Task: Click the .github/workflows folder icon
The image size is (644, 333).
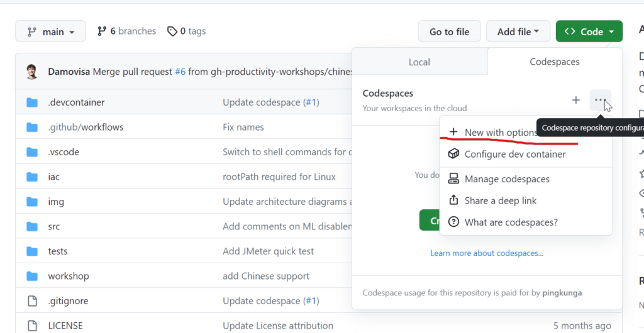Action: click(x=32, y=127)
